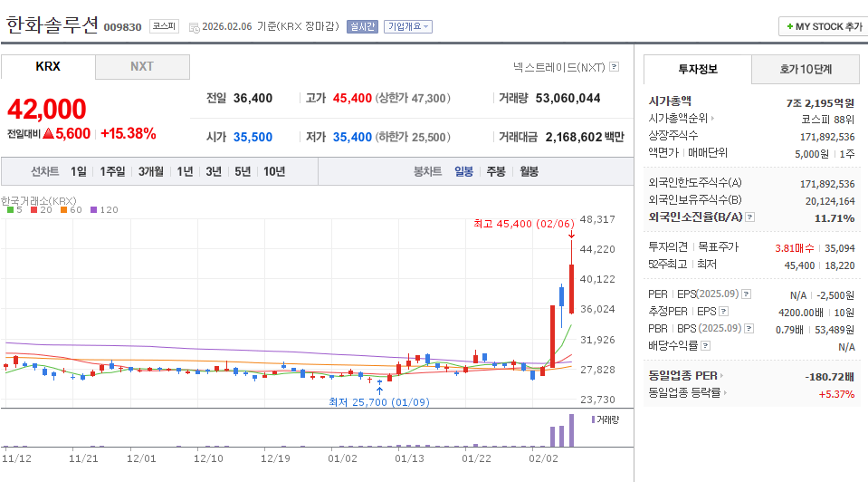Open the help icon beside PER EPS(2025.09)
Screen dimensions: 868x482
[x=746, y=294]
